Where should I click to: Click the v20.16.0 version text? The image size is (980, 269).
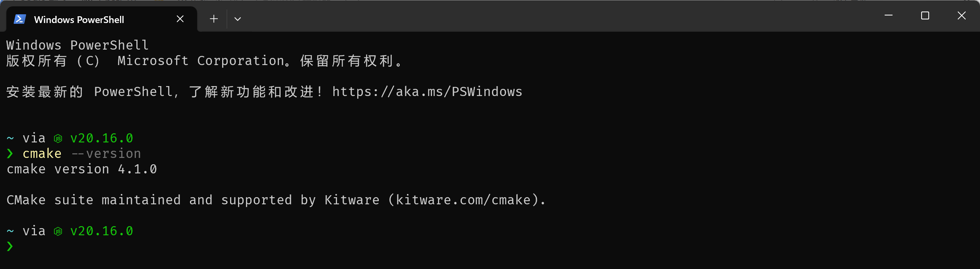(101, 138)
